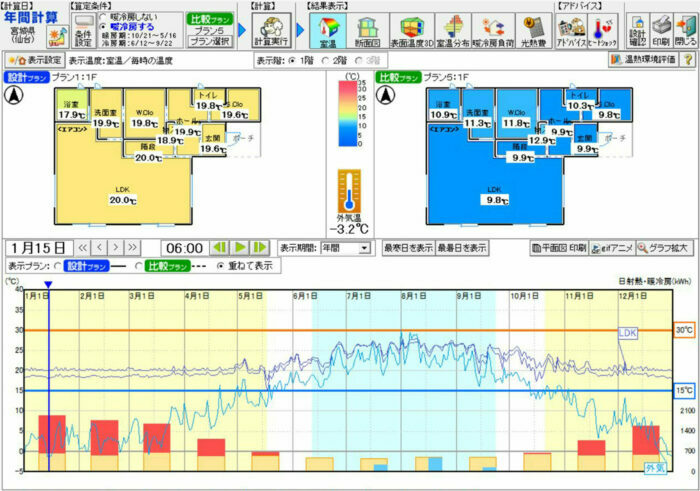Viewport: 700px width, 491px height.
Task: Open the 表示期間 年間 dropdown
Action: (346, 248)
